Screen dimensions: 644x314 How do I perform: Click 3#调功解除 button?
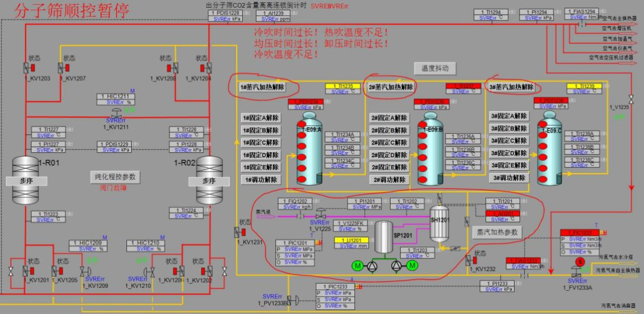click(x=510, y=178)
